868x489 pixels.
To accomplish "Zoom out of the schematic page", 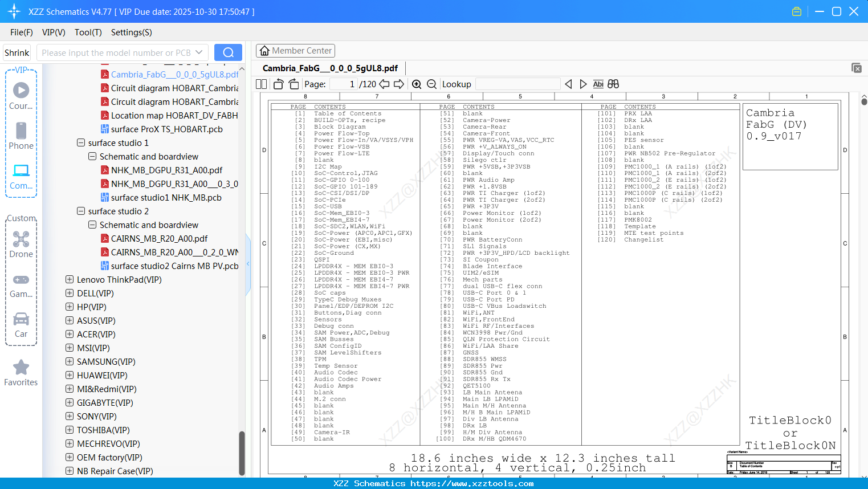I will coord(431,84).
